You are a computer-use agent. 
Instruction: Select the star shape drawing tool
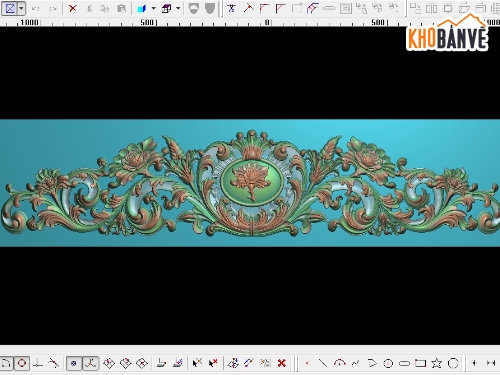pos(436,363)
